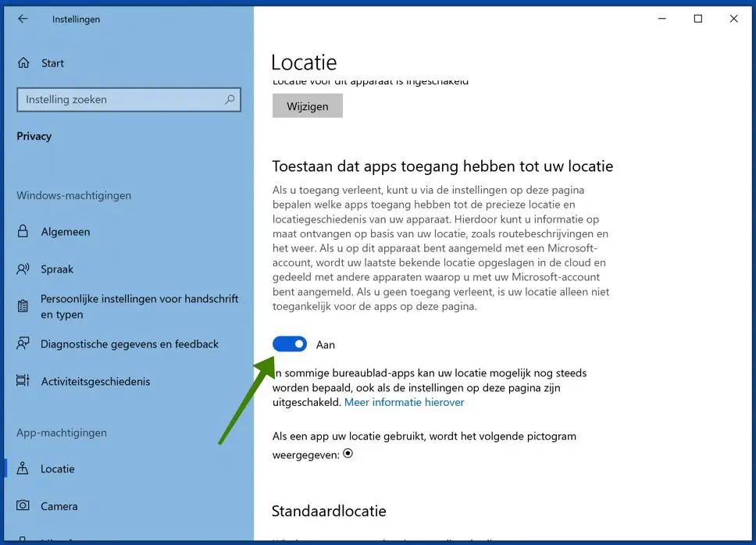
Task: Select the Spraak speech icon
Action: 23,269
